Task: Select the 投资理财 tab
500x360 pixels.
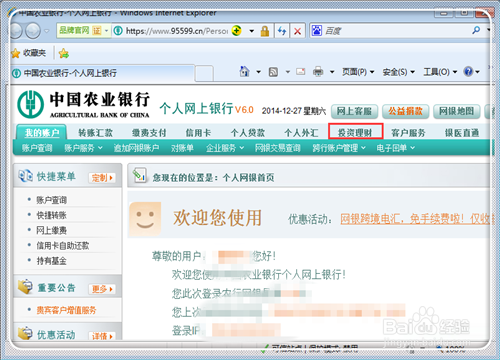Action: tap(355, 131)
